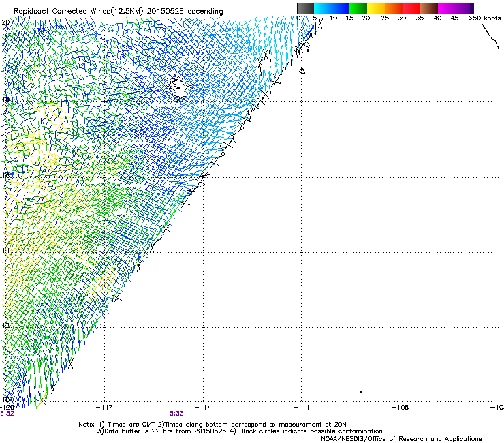Click the red 30-35 knots legend color
This screenshot has height=443, width=504.
click(x=411, y=8)
